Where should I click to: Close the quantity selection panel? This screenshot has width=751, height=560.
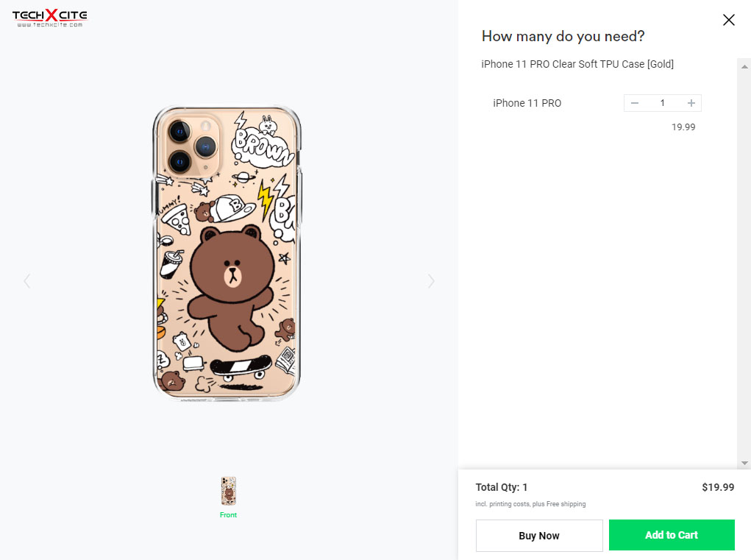tap(728, 20)
